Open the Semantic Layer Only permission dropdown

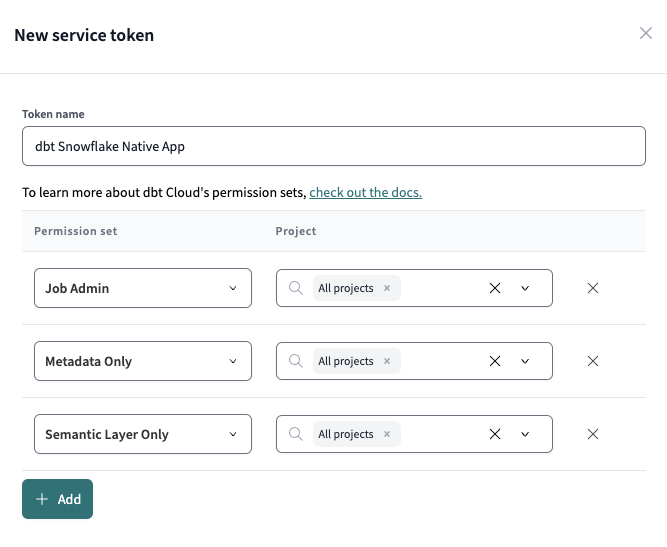pyautogui.click(x=142, y=434)
